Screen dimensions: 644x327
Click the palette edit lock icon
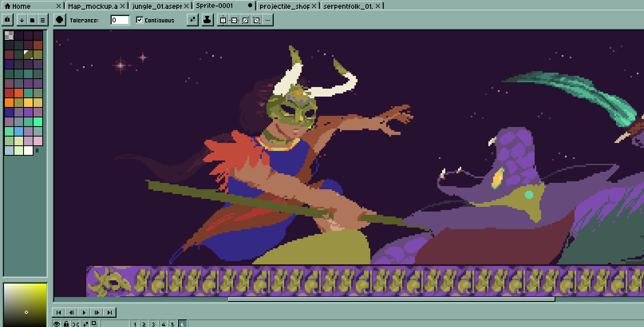pos(8,20)
